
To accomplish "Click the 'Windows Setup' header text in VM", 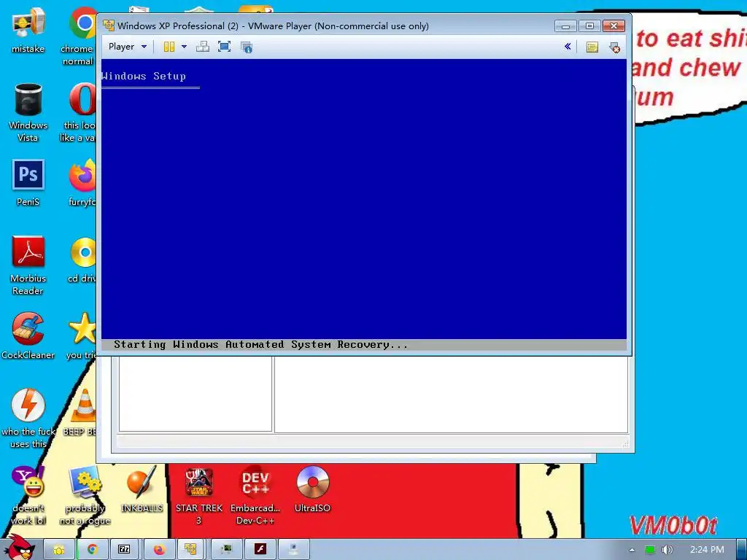I will tap(144, 76).
